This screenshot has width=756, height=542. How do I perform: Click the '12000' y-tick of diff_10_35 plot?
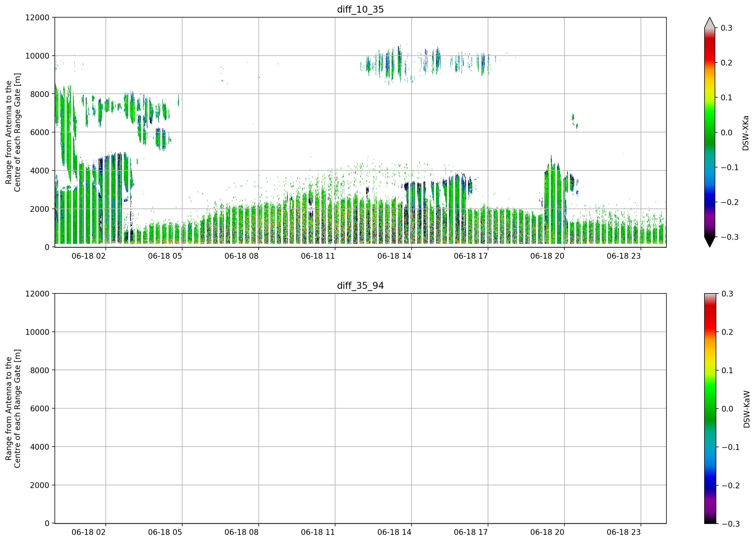pyautogui.click(x=37, y=18)
